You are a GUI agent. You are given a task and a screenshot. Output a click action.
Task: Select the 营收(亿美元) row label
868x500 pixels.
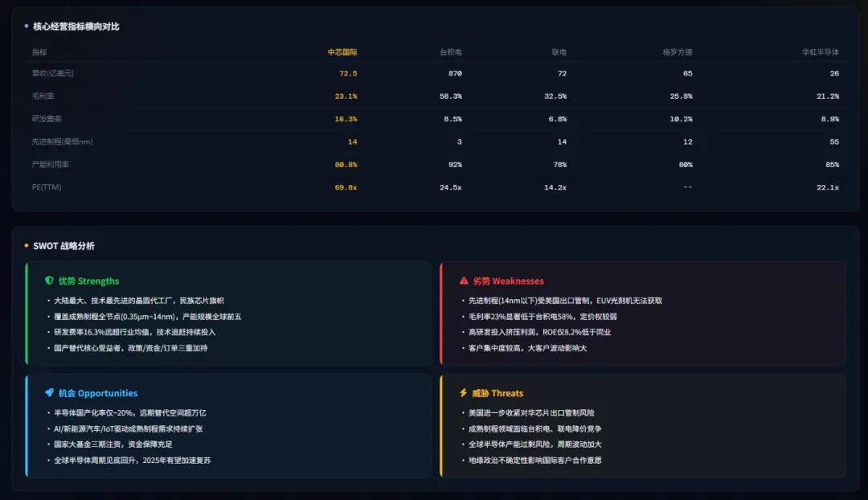52,73
